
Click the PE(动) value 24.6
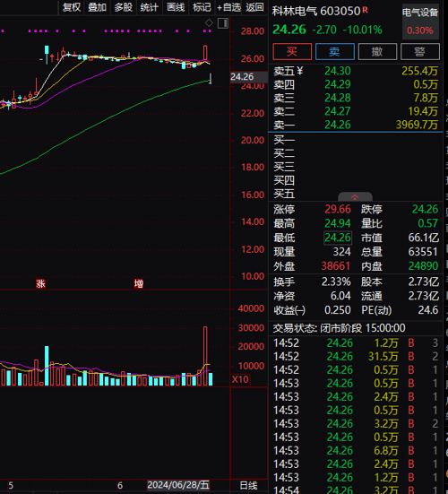(428, 310)
